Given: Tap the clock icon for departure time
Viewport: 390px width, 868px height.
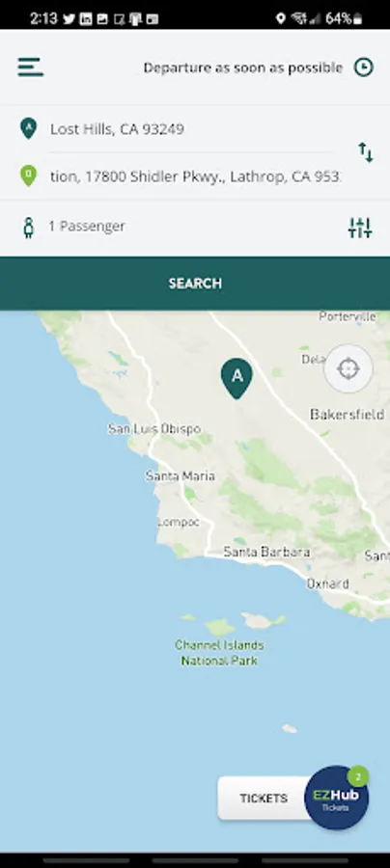Looking at the screenshot, I should [x=364, y=68].
